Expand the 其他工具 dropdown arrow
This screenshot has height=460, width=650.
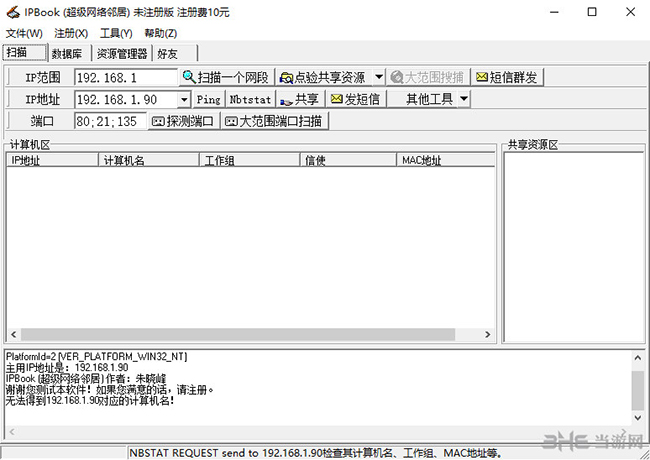[464, 99]
